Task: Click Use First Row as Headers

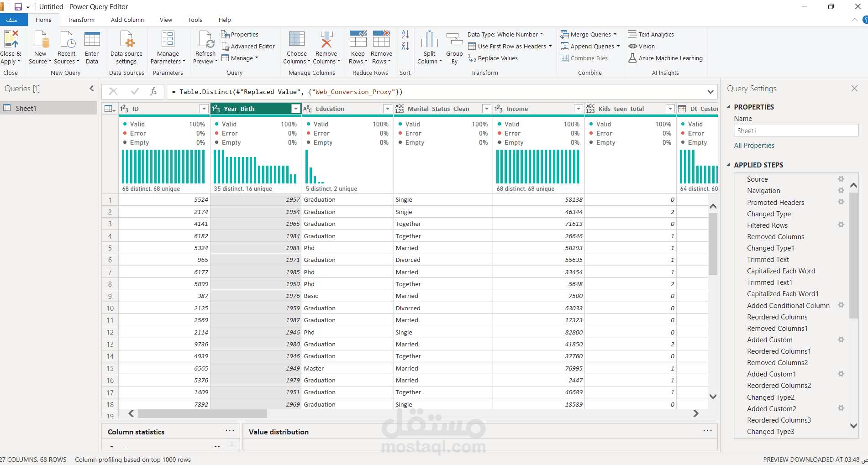Action: pos(510,46)
